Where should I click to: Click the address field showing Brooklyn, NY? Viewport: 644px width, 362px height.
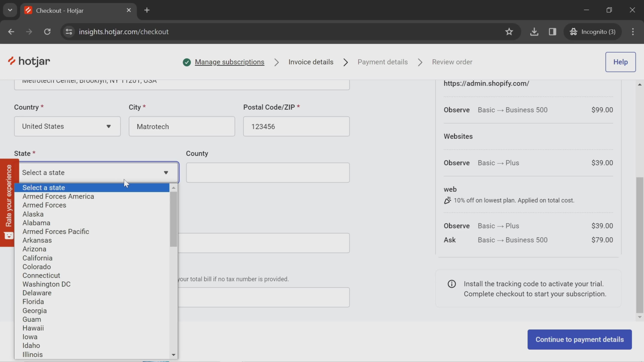tap(182, 84)
